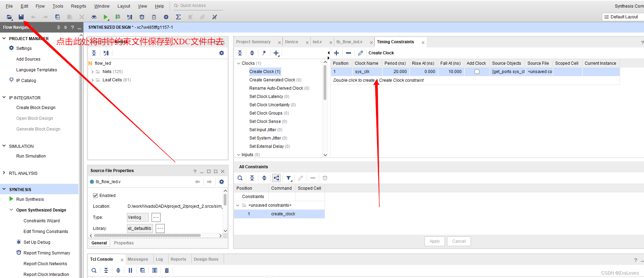Save constraints with the floppy disk icon

point(21,17)
